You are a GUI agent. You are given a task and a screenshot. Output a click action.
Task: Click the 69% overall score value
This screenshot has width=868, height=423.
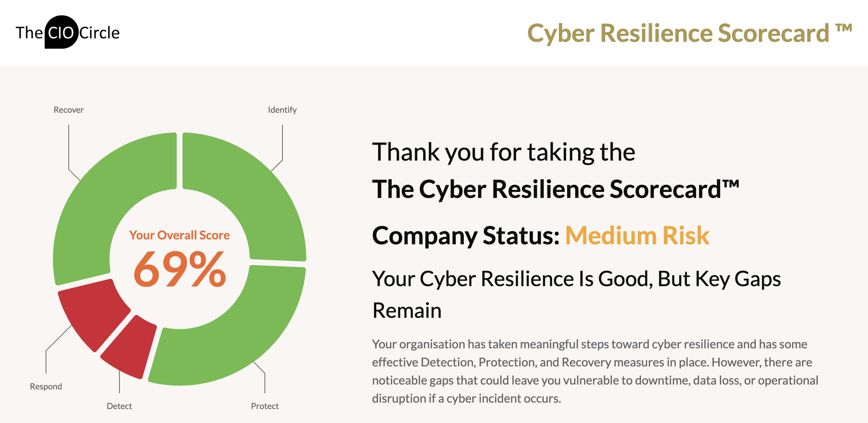180,269
